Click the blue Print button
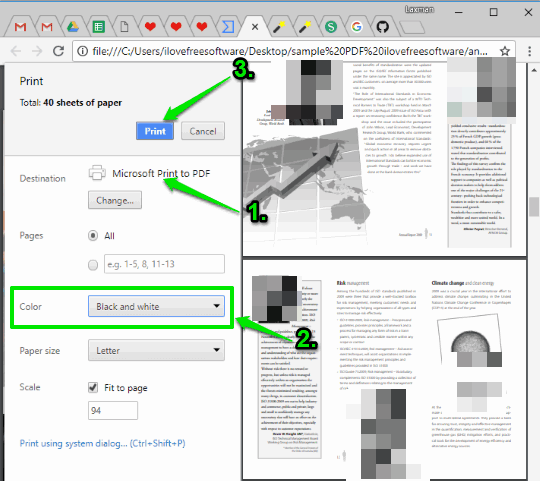 coord(155,131)
